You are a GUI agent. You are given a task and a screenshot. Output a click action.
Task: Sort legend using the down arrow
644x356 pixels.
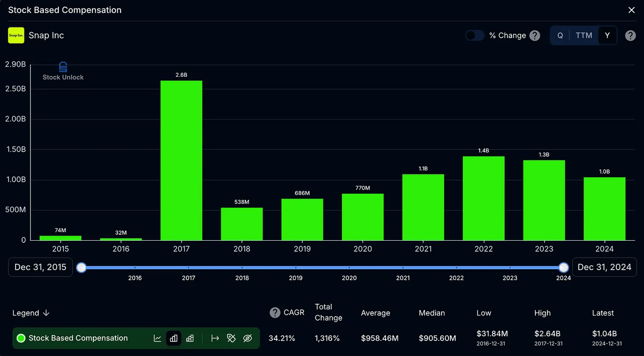46,313
